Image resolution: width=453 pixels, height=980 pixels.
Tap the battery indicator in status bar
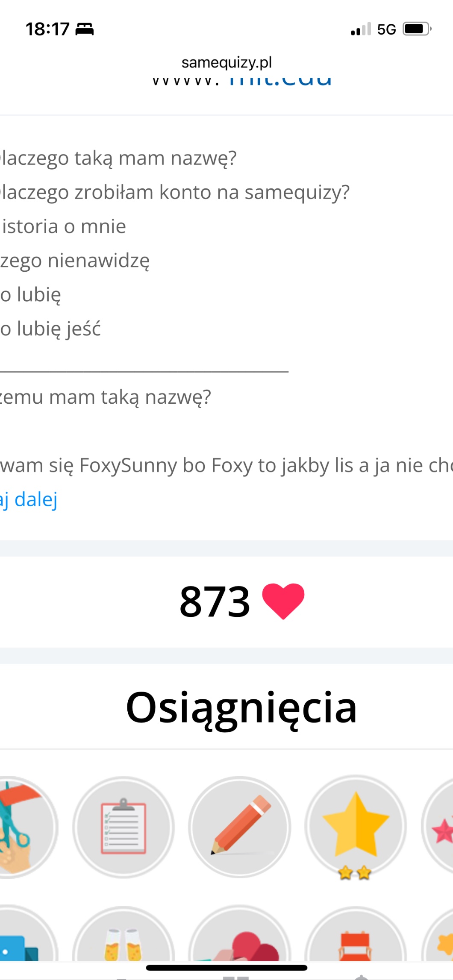click(x=417, y=29)
